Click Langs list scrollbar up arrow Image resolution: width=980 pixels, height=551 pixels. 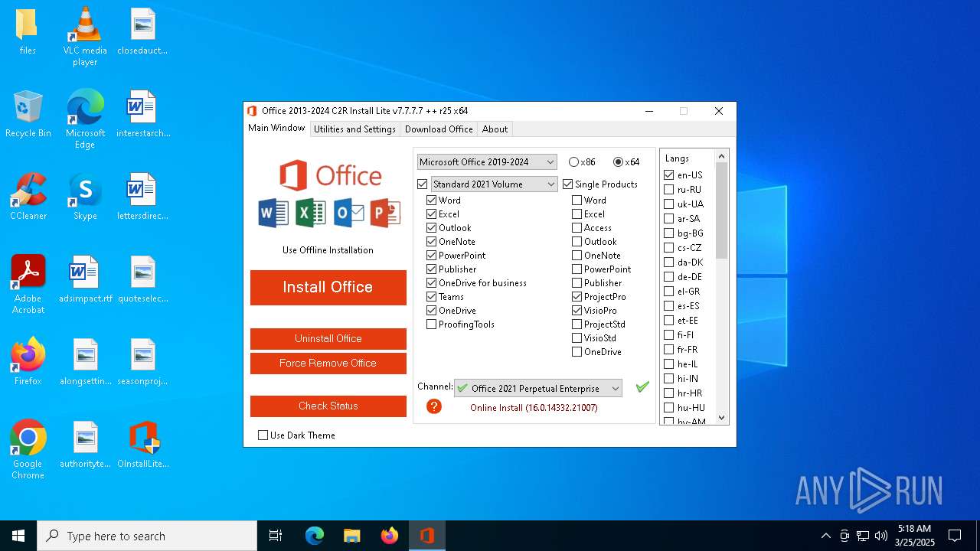pos(721,155)
